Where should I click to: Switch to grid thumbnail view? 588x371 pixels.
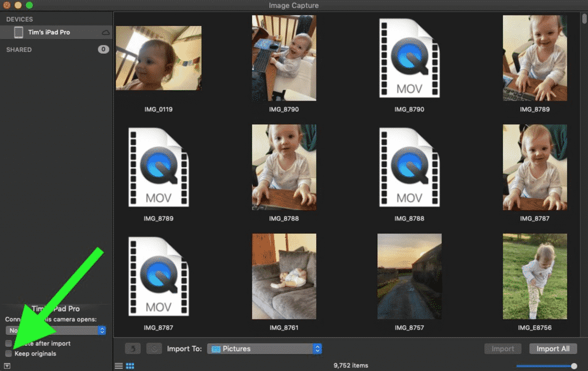click(x=130, y=365)
